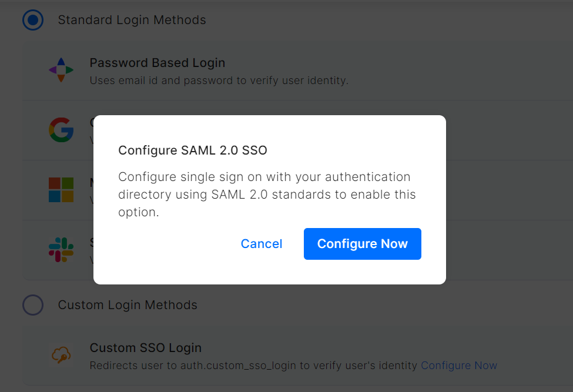Image resolution: width=573 pixels, height=392 pixels.
Task: Click the partially hidden Google login row text
Action: pos(92,123)
